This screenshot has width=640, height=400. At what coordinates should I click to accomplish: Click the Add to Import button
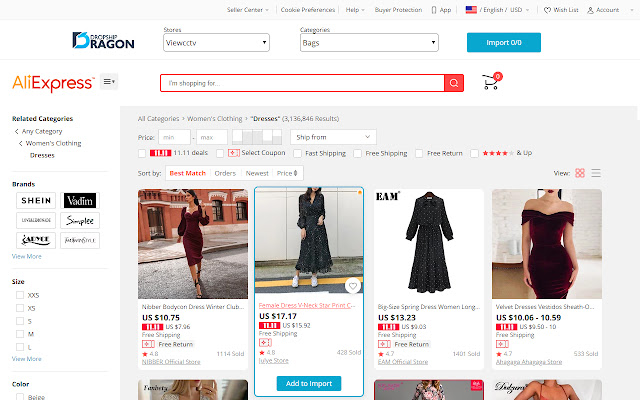click(309, 383)
